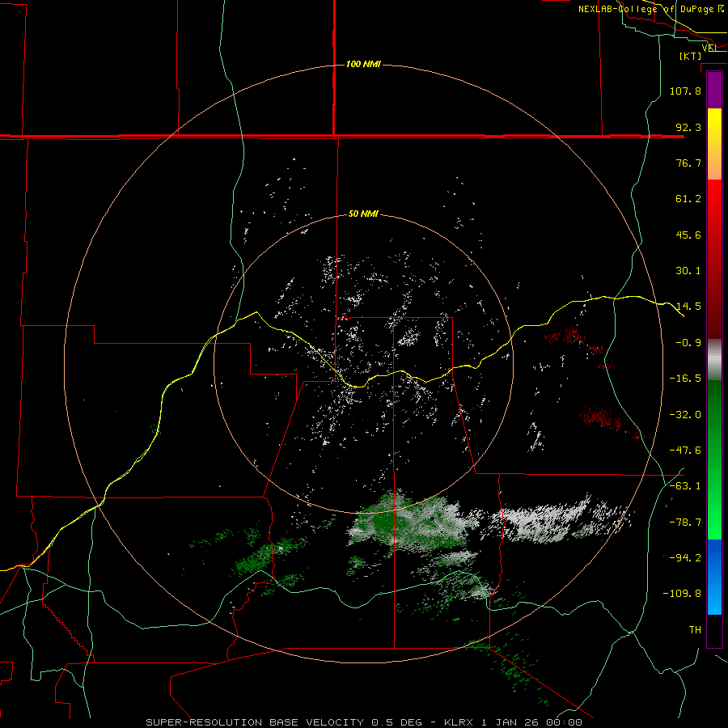Image resolution: width=728 pixels, height=728 pixels.
Task: Click the -47.6 velocity scale value
Action: (685, 451)
